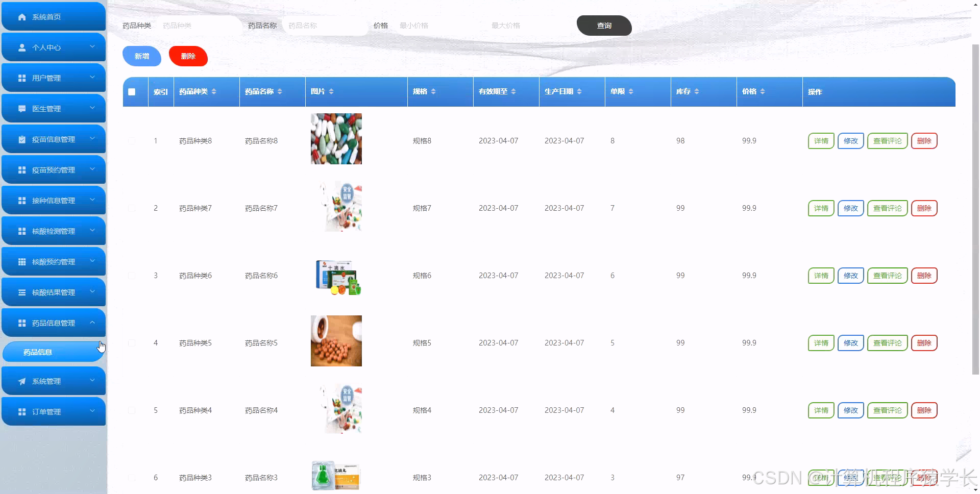The image size is (980, 494).
Task: Click the chat bubble icon for 医生管理
Action: [x=21, y=108]
